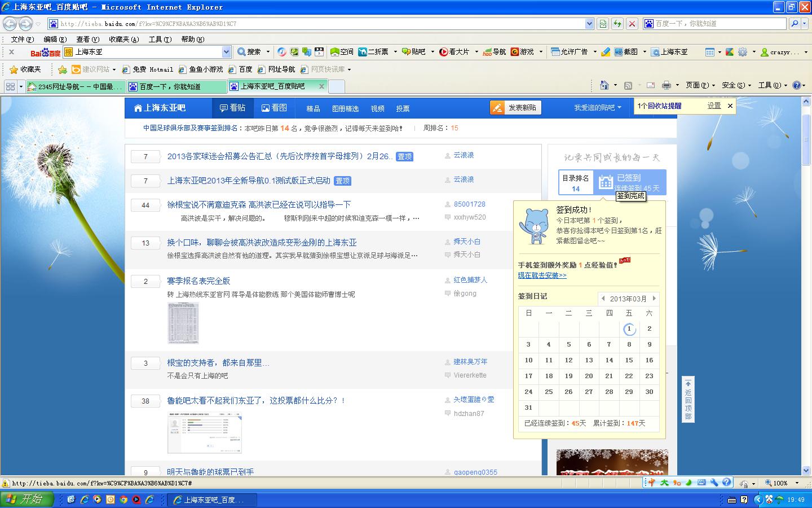Open the 查看(V) menu
The width and height of the screenshot is (812, 508).
click(87, 40)
